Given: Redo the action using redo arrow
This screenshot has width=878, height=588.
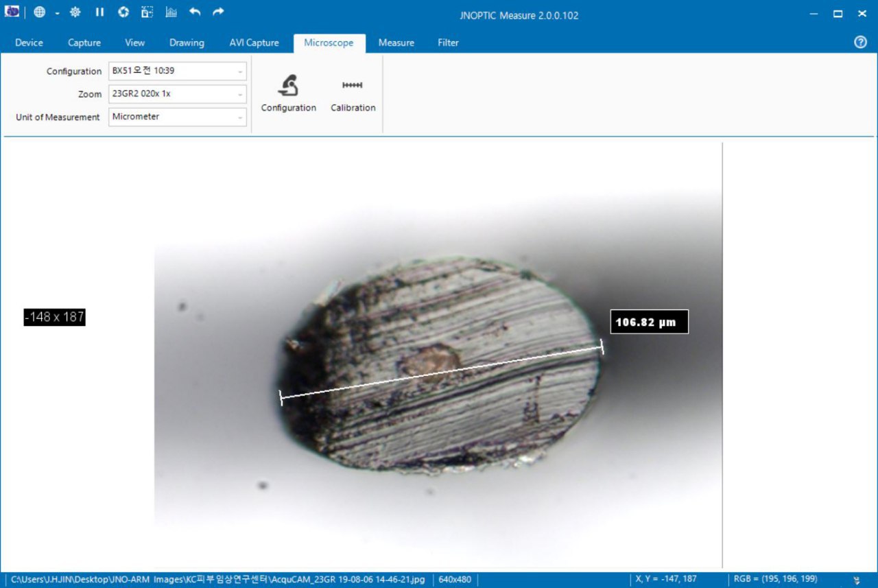Looking at the screenshot, I should (218, 12).
